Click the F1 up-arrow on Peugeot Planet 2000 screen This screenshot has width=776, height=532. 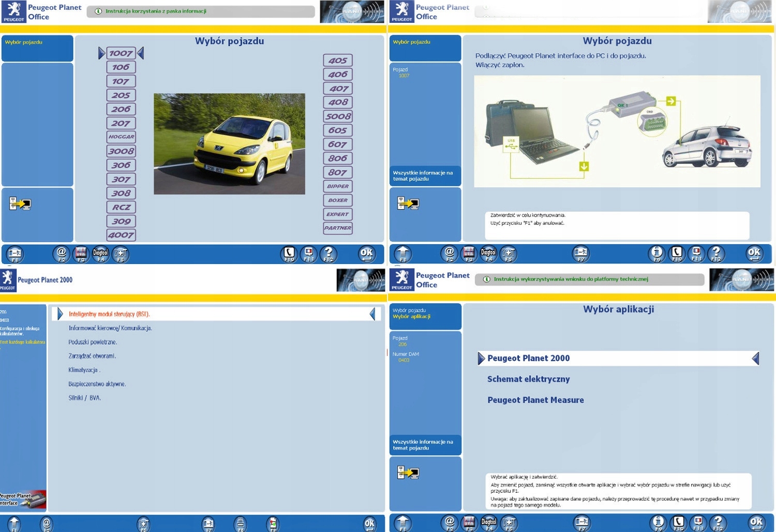(x=14, y=524)
